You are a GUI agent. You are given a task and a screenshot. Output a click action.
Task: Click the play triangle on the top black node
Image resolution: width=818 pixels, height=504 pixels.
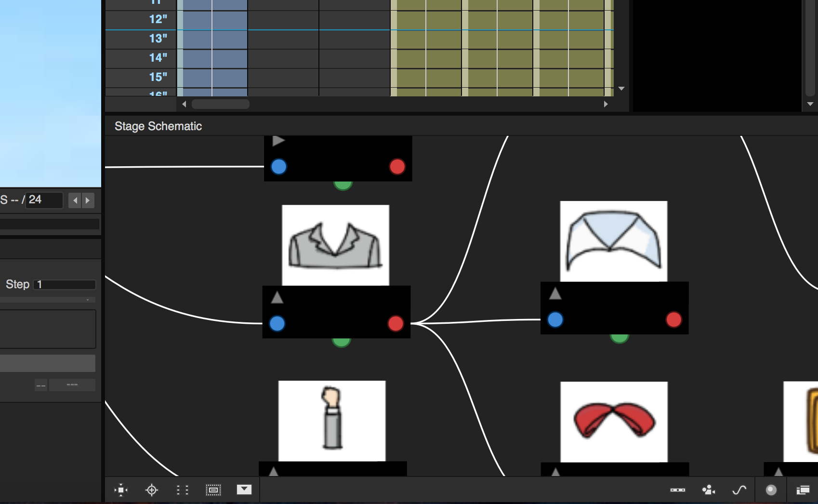click(279, 141)
